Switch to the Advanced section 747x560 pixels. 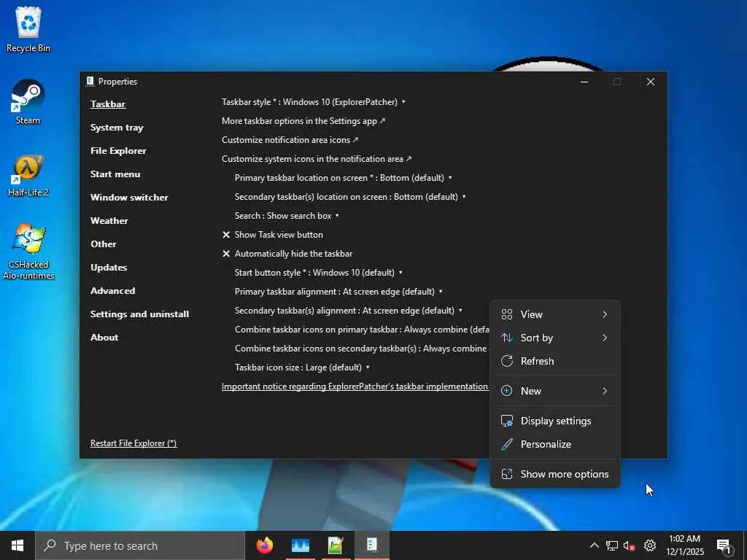click(112, 291)
